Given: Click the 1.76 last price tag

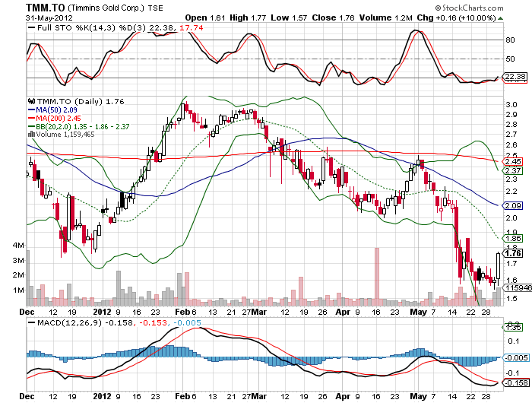Looking at the screenshot, I should click(513, 253).
